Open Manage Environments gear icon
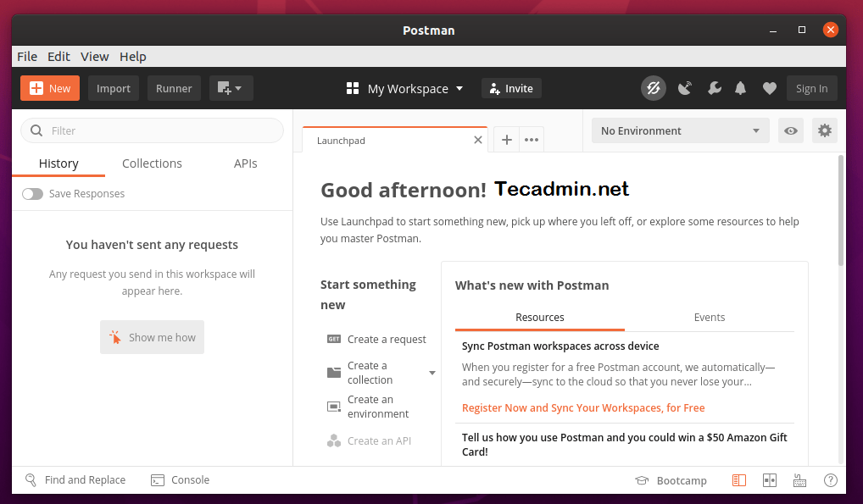The height and width of the screenshot is (504, 863). [825, 130]
